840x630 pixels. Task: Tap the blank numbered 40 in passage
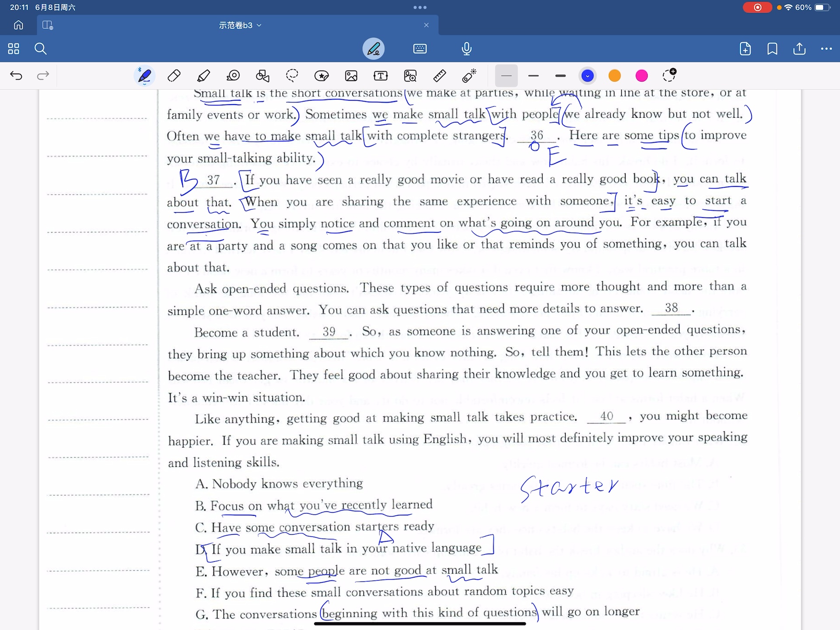[606, 416]
